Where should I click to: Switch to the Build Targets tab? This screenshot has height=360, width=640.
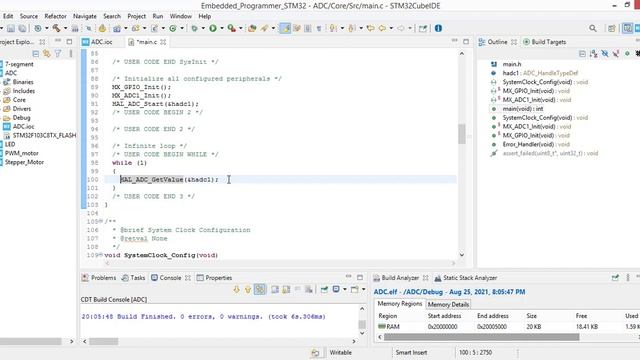(544, 42)
